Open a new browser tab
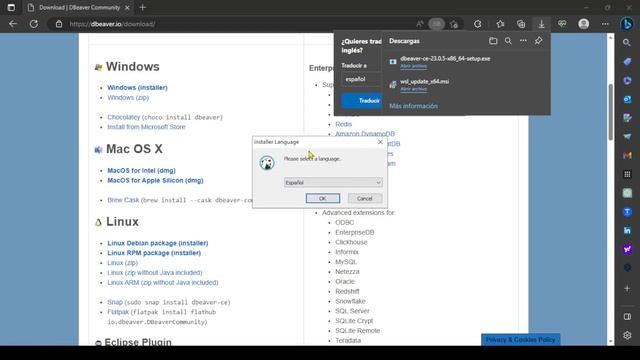 click(x=142, y=7)
